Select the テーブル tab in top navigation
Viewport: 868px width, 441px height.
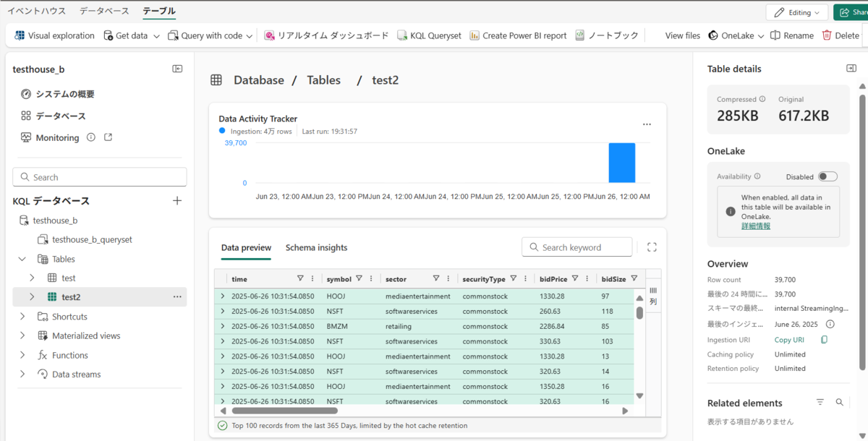pos(159,11)
